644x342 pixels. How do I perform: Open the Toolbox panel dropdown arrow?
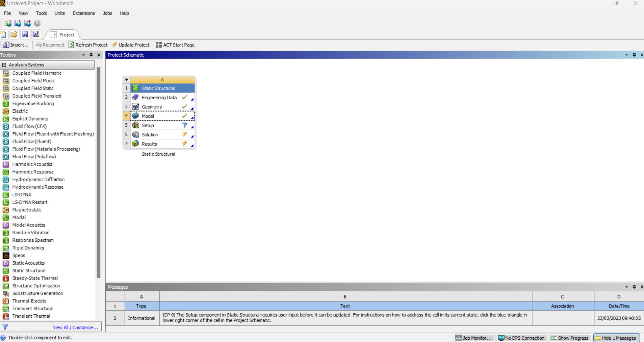point(83,55)
